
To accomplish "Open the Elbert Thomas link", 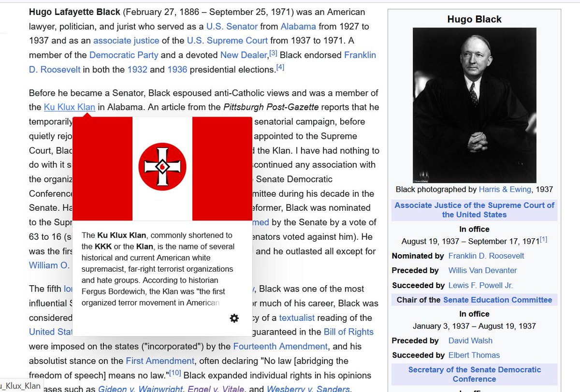I will tap(474, 355).
